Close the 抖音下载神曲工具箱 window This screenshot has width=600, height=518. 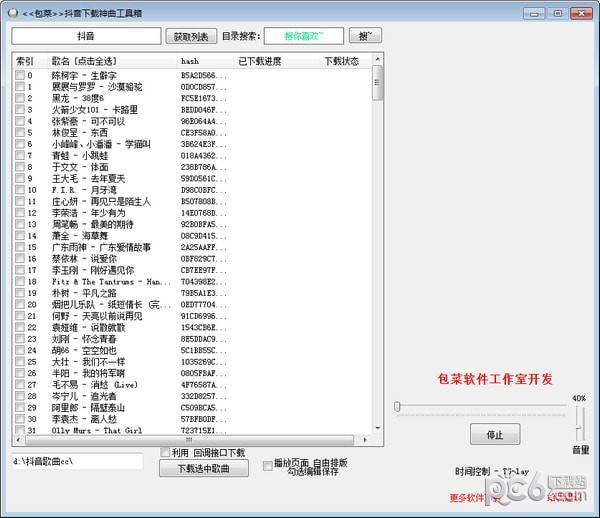coord(581,13)
